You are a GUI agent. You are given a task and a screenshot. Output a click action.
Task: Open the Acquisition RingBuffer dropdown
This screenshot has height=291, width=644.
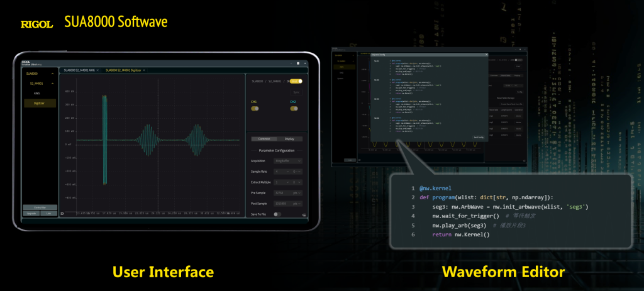click(x=288, y=161)
